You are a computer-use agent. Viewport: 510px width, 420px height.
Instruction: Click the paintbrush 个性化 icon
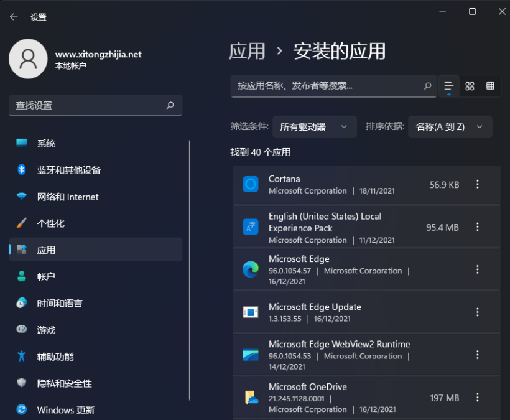point(22,223)
